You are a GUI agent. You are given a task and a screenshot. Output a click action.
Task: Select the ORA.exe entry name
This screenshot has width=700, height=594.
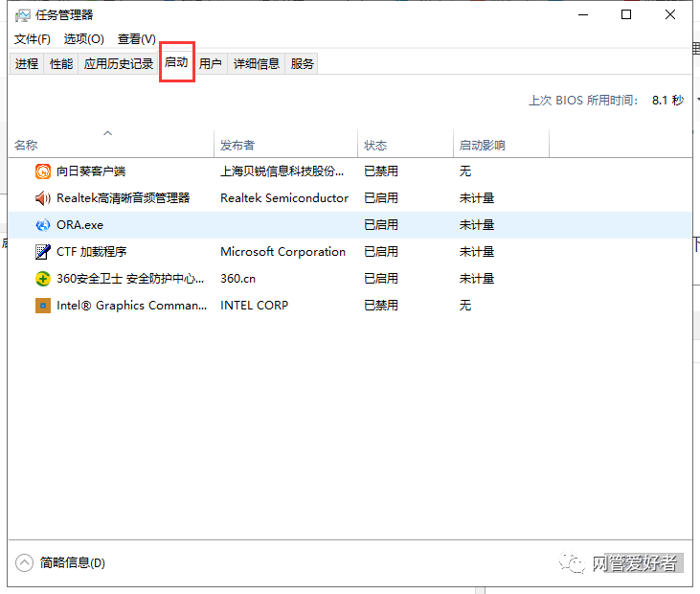79,225
